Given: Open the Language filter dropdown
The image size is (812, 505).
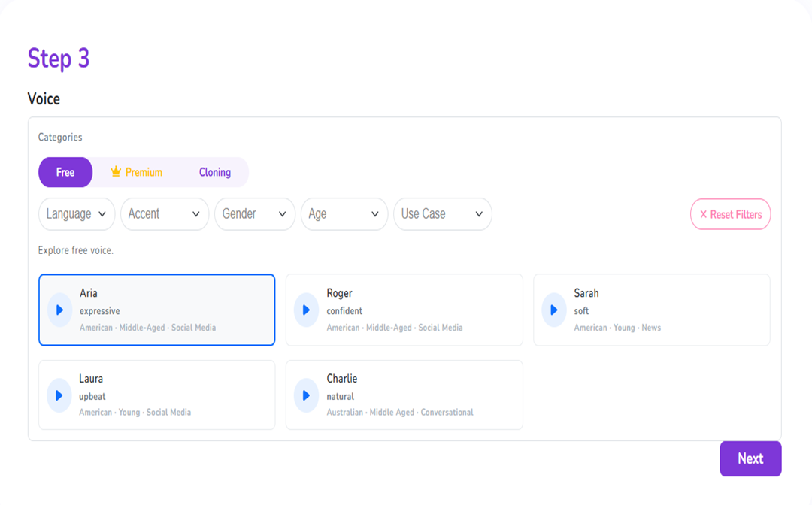Looking at the screenshot, I should coord(77,214).
